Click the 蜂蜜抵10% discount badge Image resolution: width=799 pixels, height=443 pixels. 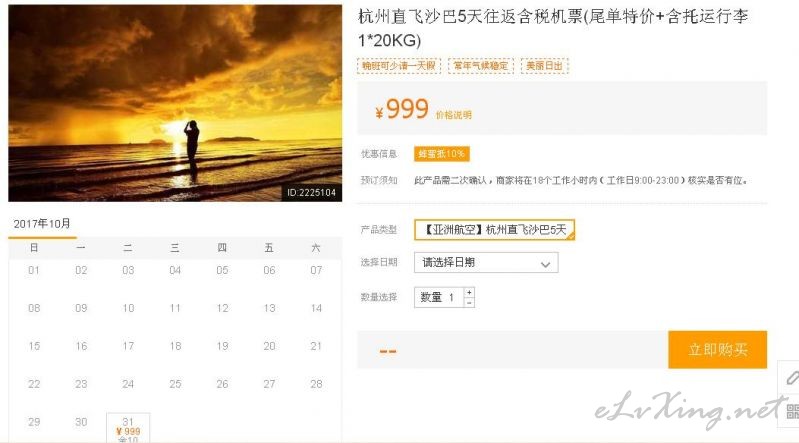(441, 153)
